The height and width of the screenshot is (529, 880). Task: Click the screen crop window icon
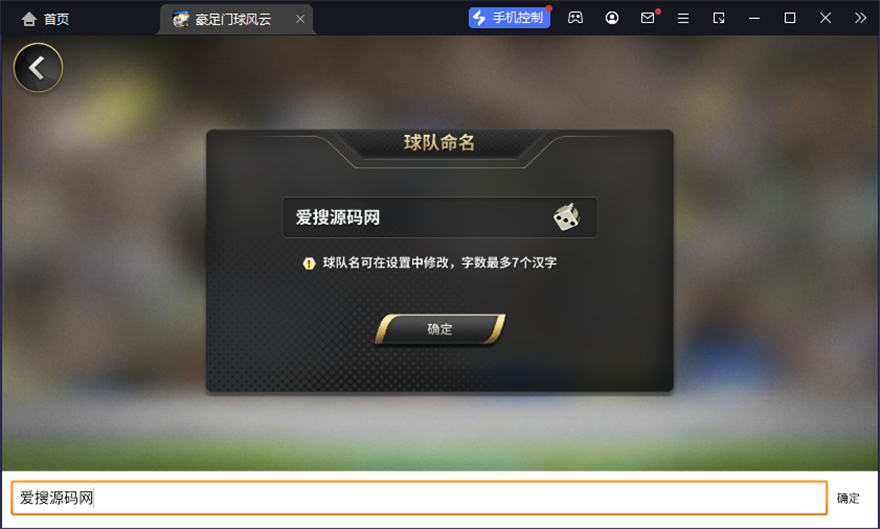coord(718,18)
